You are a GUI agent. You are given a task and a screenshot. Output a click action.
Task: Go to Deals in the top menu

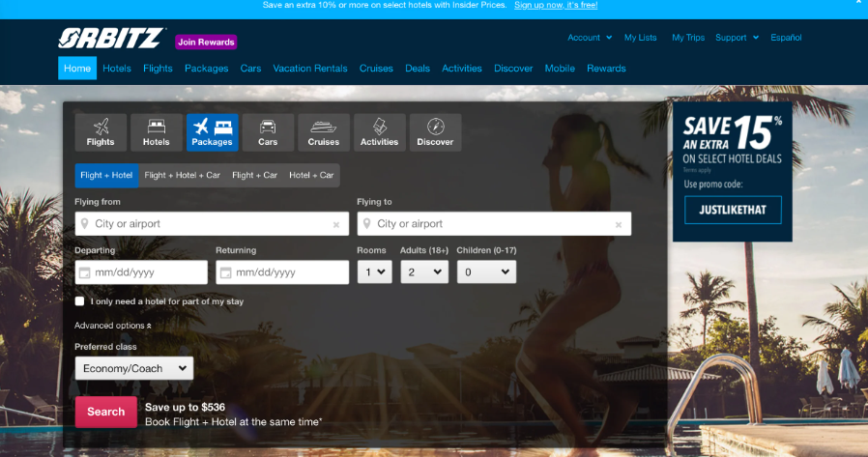click(x=418, y=69)
